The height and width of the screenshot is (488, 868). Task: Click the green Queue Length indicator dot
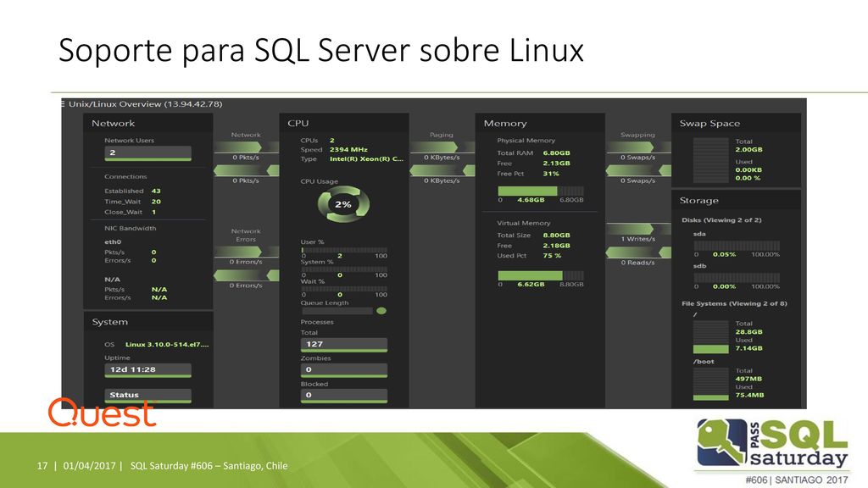pyautogui.click(x=381, y=311)
